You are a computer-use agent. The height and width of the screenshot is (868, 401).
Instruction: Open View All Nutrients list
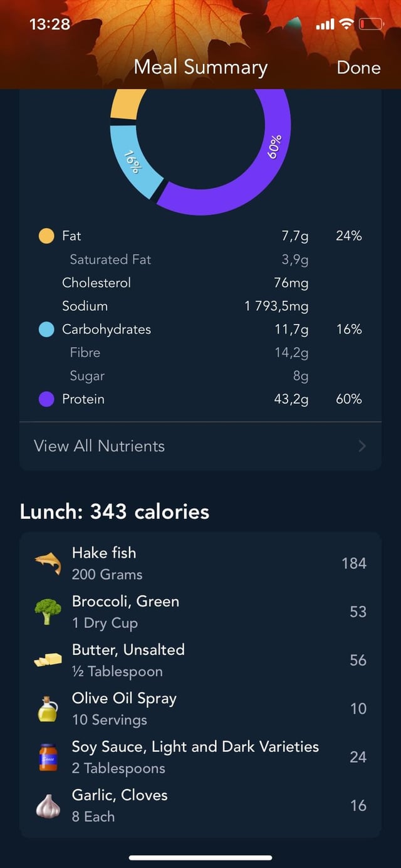click(100, 446)
